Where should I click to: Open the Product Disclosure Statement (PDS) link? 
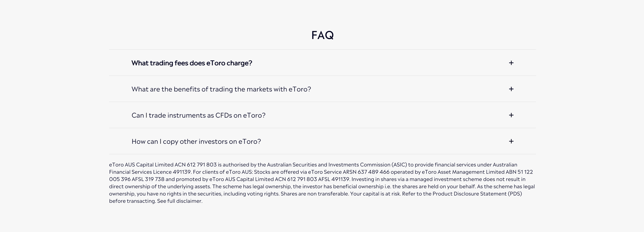point(477,194)
